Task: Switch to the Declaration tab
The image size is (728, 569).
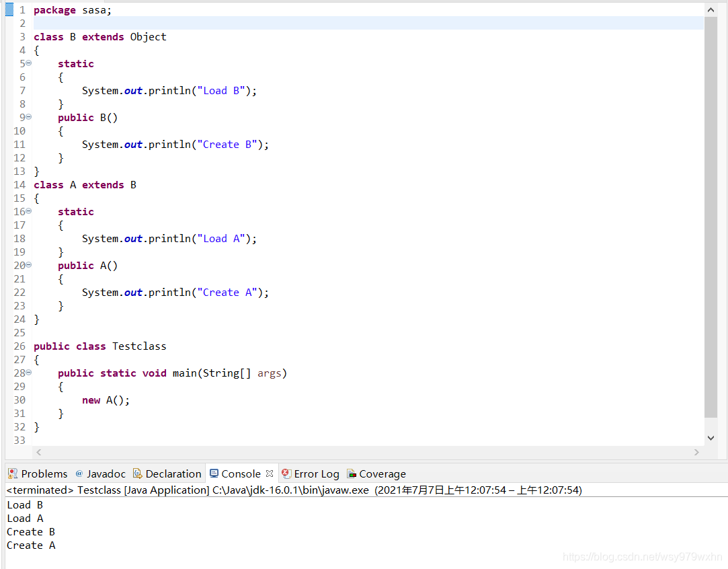Action: pos(167,473)
